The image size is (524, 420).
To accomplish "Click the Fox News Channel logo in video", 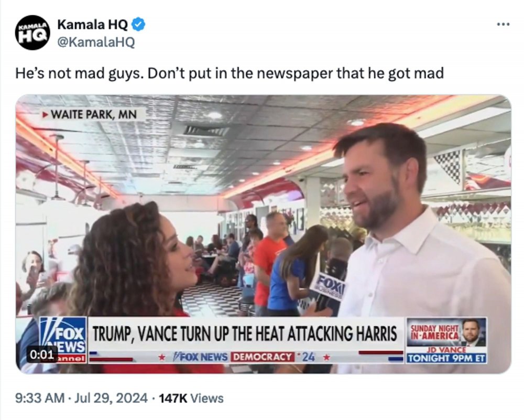I will pyautogui.click(x=63, y=340).
